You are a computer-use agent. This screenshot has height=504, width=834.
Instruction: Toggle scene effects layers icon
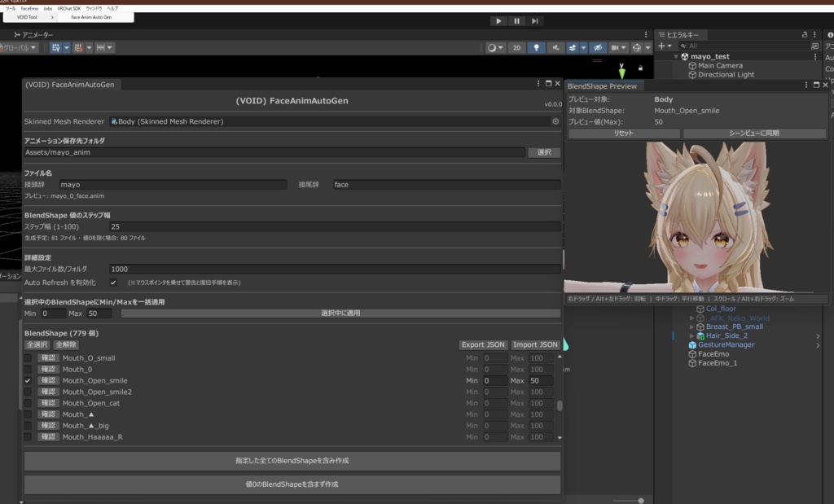tap(573, 47)
